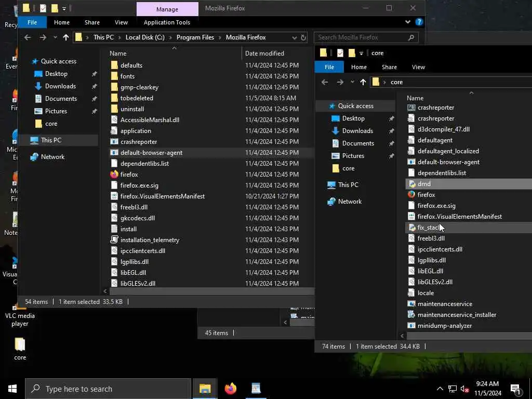
Task: Expand the chevron after Program Files in breadcrumb
Action: (x=220, y=37)
